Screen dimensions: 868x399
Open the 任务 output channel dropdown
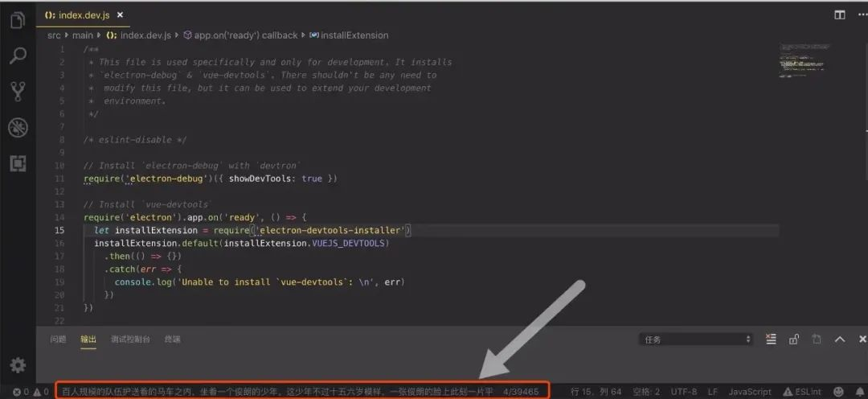coord(696,339)
